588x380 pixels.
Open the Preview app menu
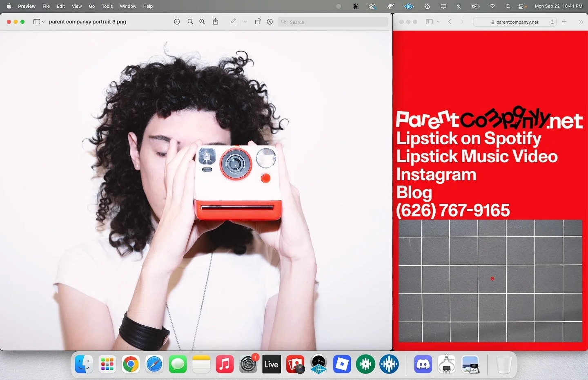[27, 6]
